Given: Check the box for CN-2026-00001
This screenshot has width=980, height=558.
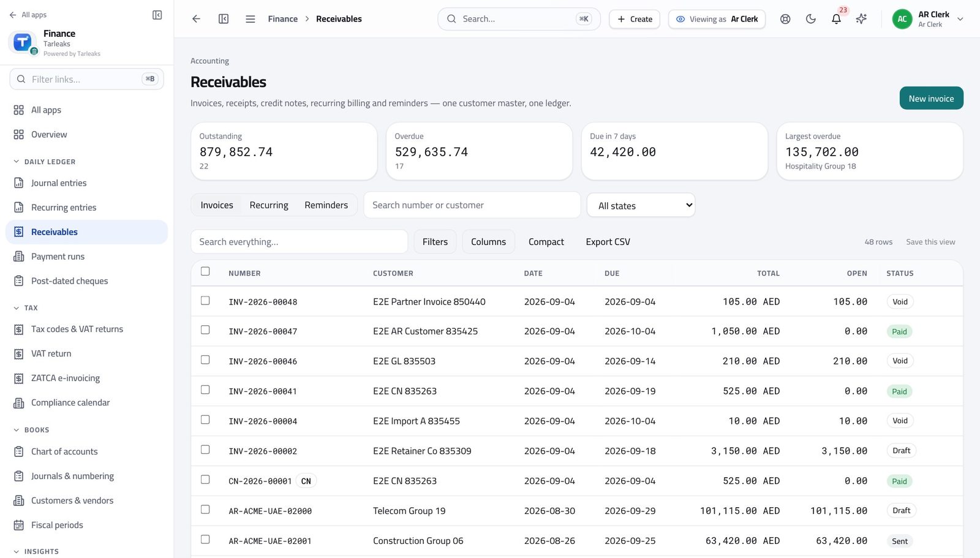Looking at the screenshot, I should tap(205, 480).
